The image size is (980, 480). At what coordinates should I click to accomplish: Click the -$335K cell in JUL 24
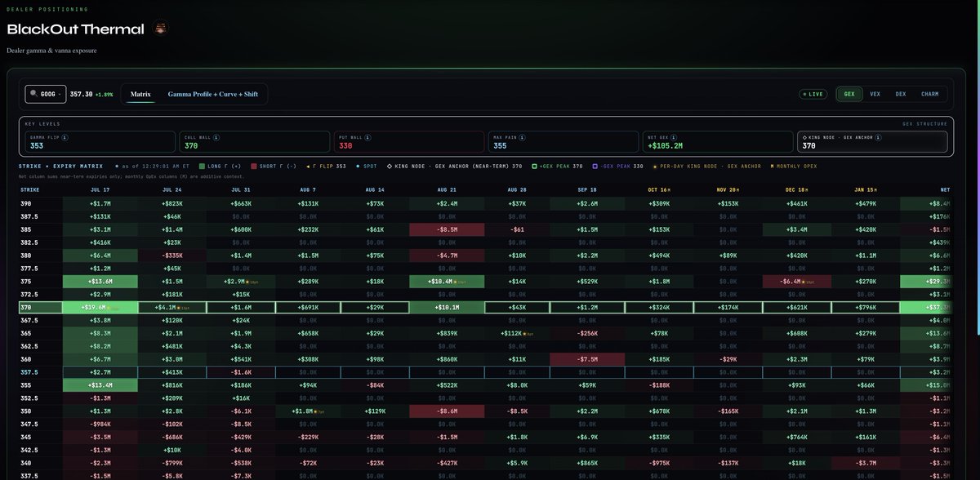173,256
